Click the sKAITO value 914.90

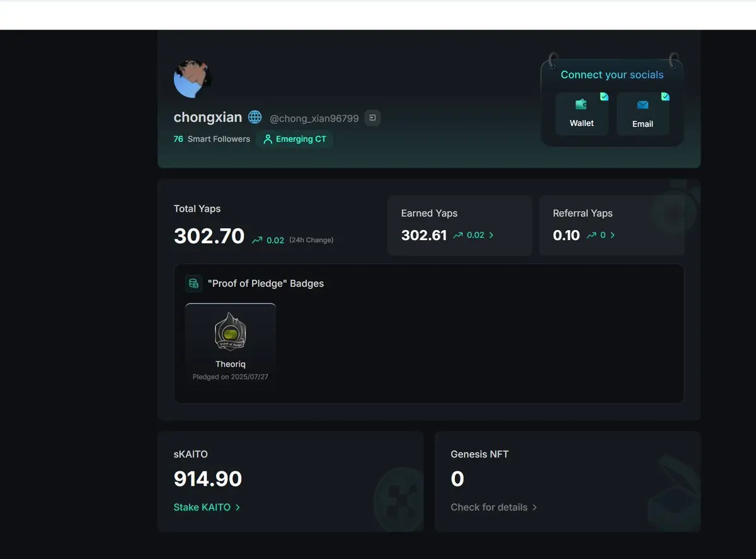click(x=208, y=479)
